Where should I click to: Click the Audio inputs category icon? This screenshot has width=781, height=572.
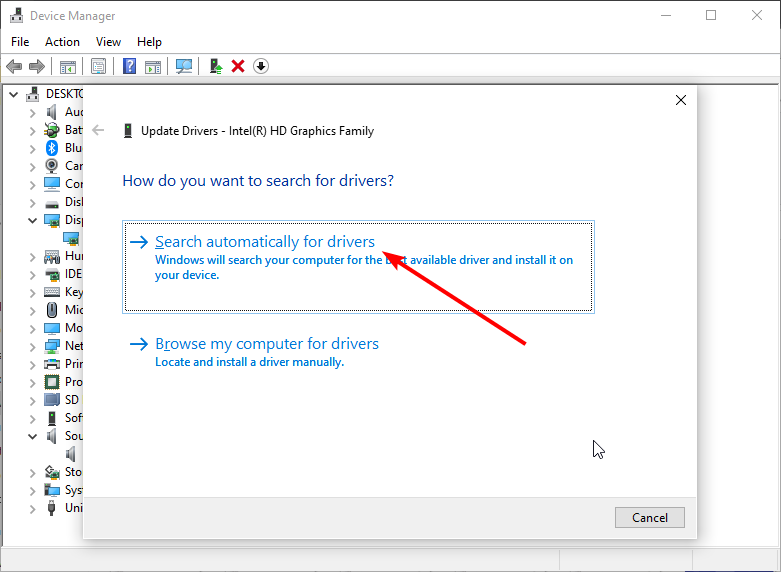pyautogui.click(x=52, y=112)
